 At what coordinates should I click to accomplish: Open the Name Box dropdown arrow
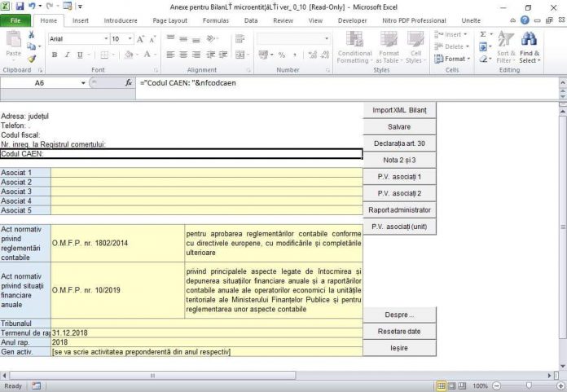click(83, 83)
